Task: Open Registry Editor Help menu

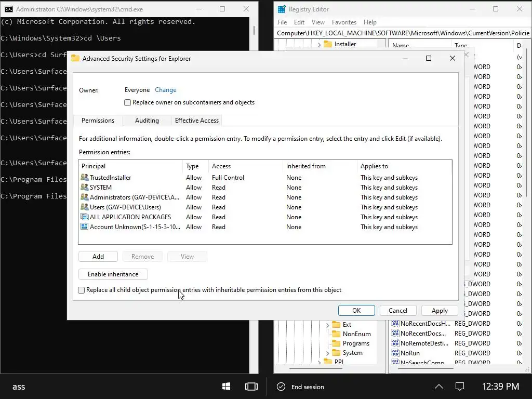Action: 370,22
